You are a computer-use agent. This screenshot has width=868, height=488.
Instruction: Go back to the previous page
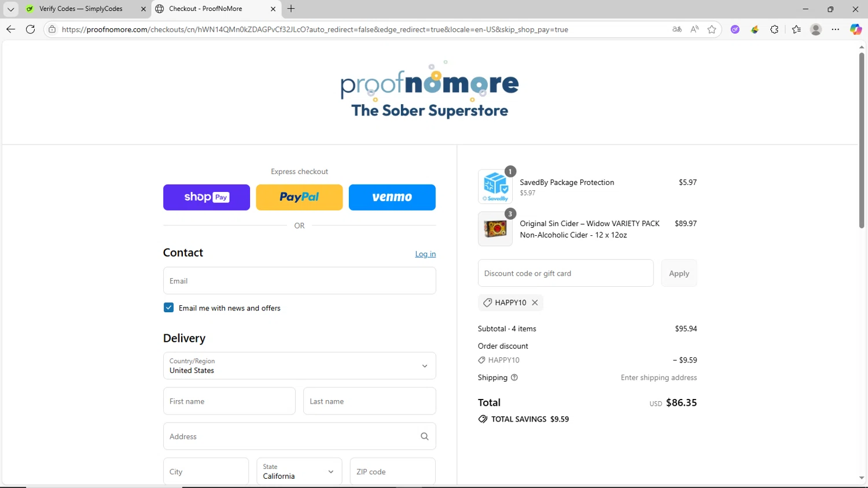coord(10,29)
